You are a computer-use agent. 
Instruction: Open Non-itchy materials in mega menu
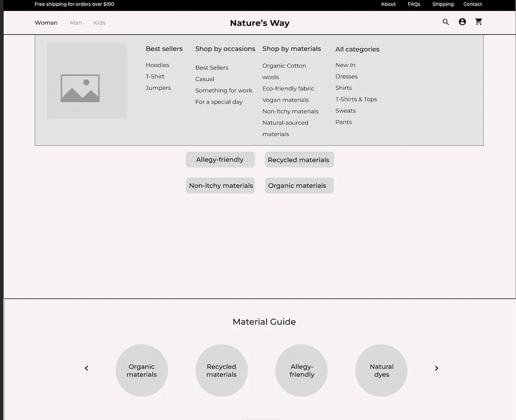click(x=290, y=111)
